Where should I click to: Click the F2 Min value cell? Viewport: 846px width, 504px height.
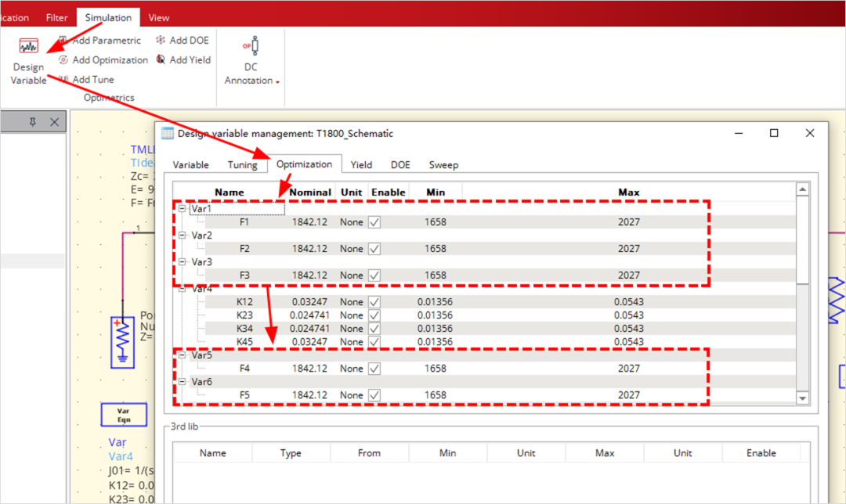[436, 249]
